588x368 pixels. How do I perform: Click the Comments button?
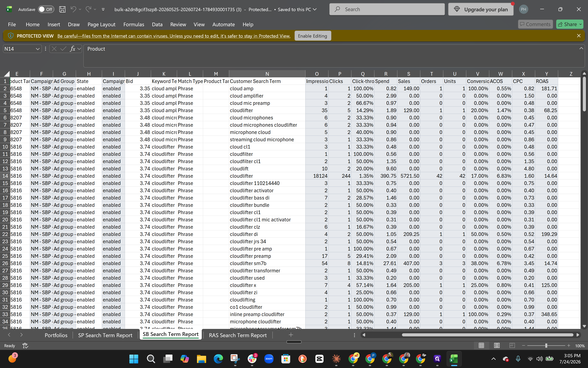(x=535, y=24)
